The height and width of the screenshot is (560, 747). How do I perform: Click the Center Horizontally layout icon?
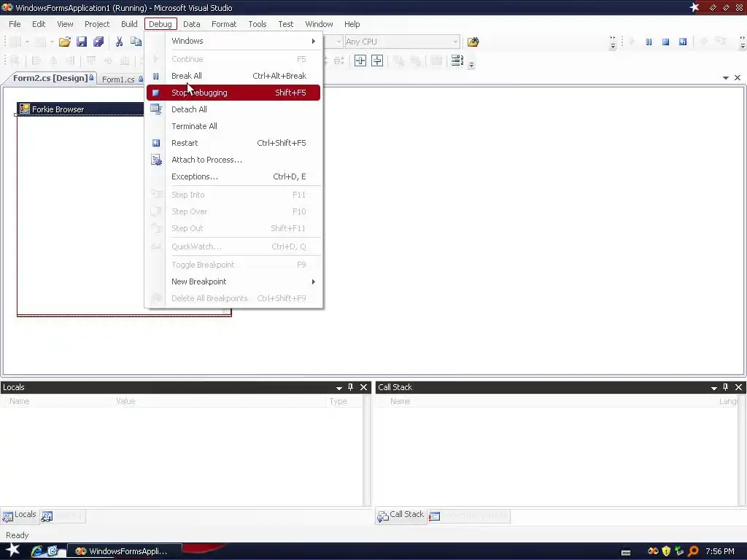click(360, 61)
